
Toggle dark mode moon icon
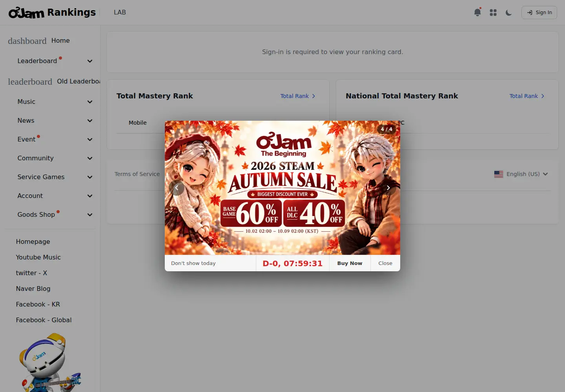click(509, 13)
